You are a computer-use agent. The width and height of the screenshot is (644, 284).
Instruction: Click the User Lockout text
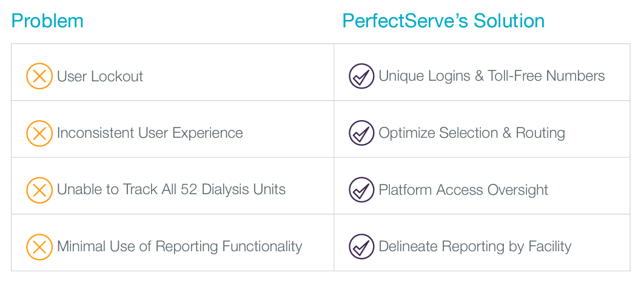pyautogui.click(x=100, y=76)
